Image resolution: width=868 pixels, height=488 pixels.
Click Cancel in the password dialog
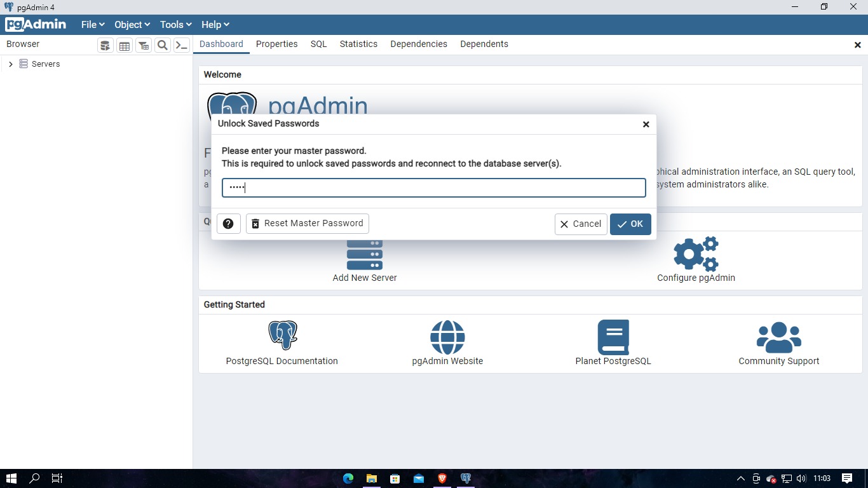581,224
